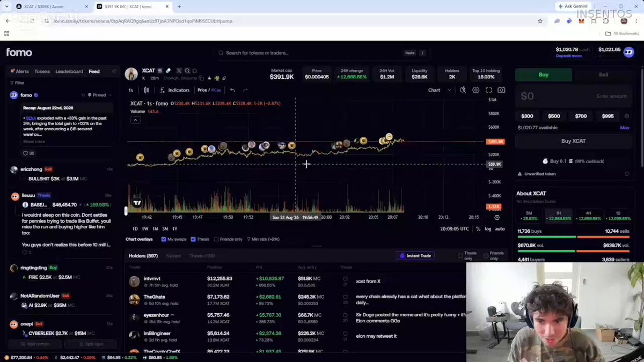
Task: Bookmark this page with star icon
Action: [x=540, y=21]
